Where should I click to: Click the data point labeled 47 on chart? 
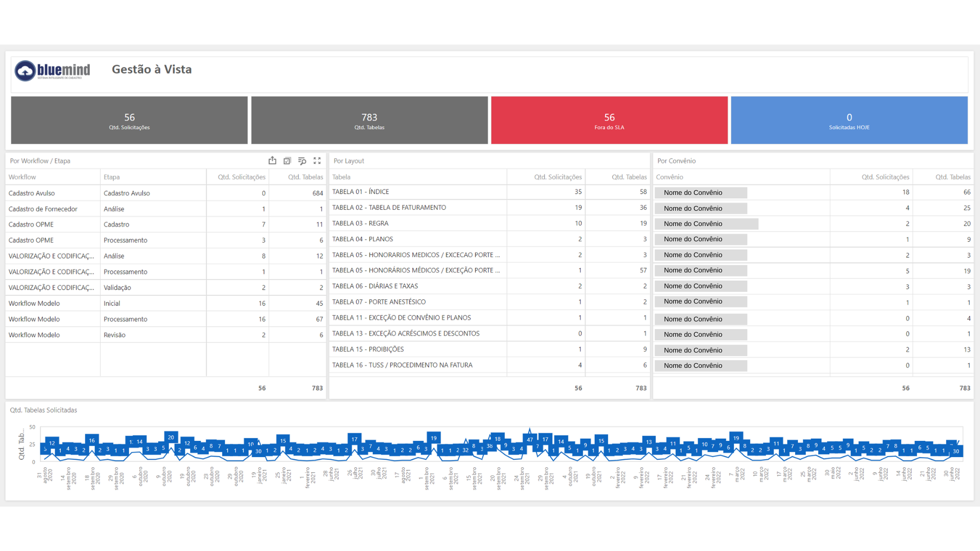[530, 439]
